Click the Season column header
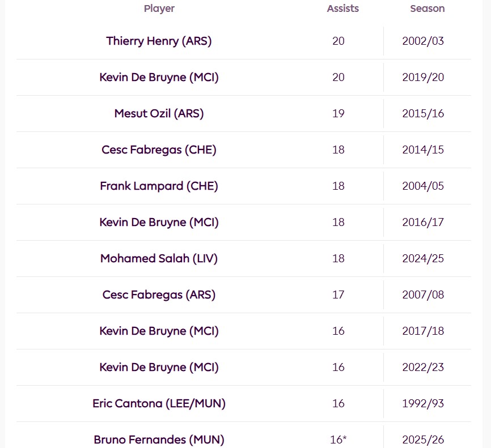Image resolution: width=491 pixels, height=448 pixels. point(427,8)
